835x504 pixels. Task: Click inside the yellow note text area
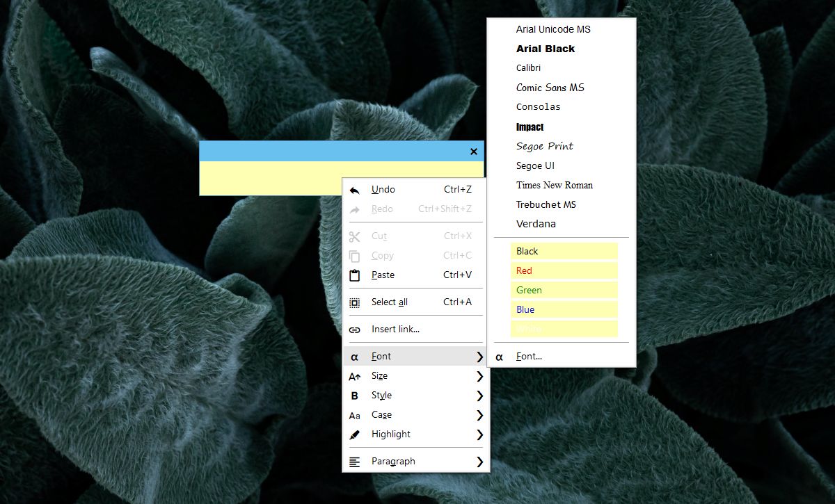point(271,178)
